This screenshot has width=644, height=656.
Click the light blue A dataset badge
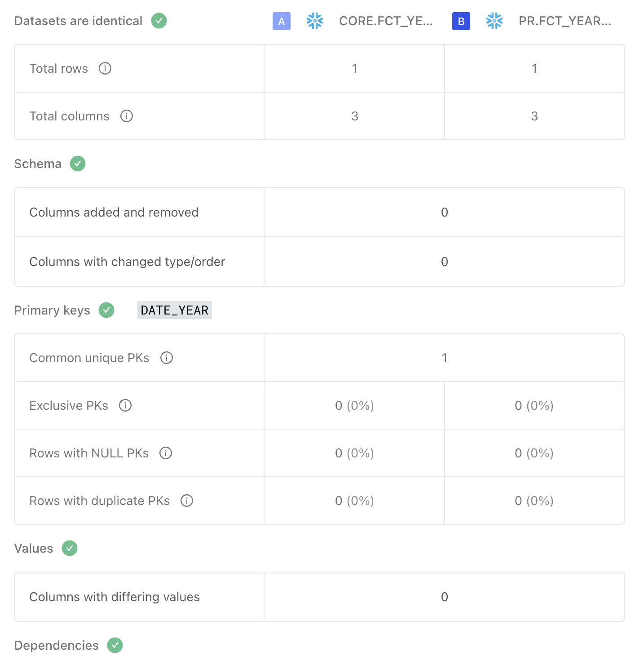282,21
